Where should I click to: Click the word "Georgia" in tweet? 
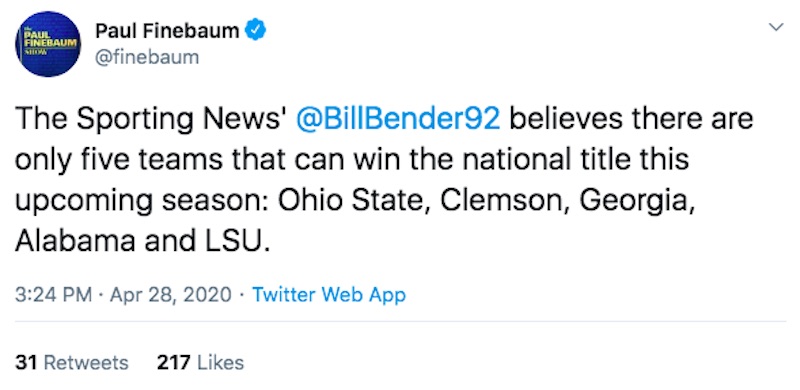(x=636, y=202)
